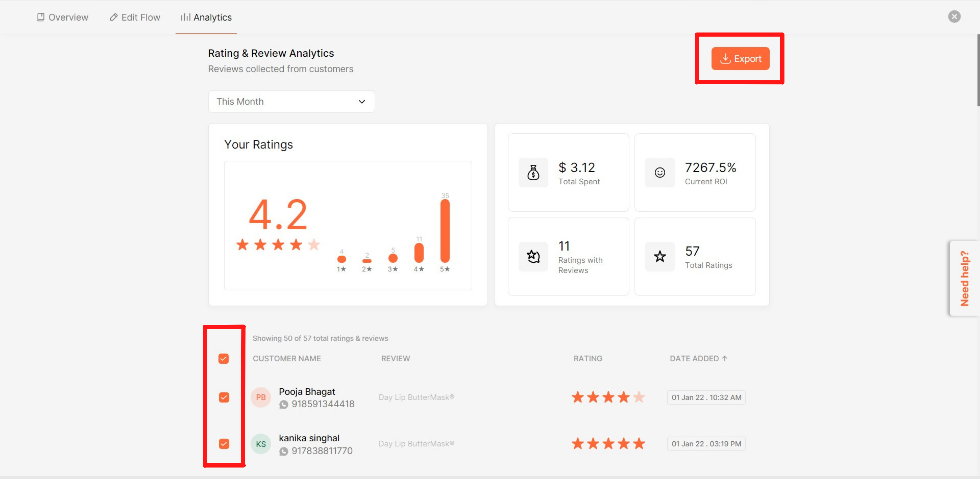Click the CUSTOMER NAME column header
The image size is (980, 479).
coord(286,358)
